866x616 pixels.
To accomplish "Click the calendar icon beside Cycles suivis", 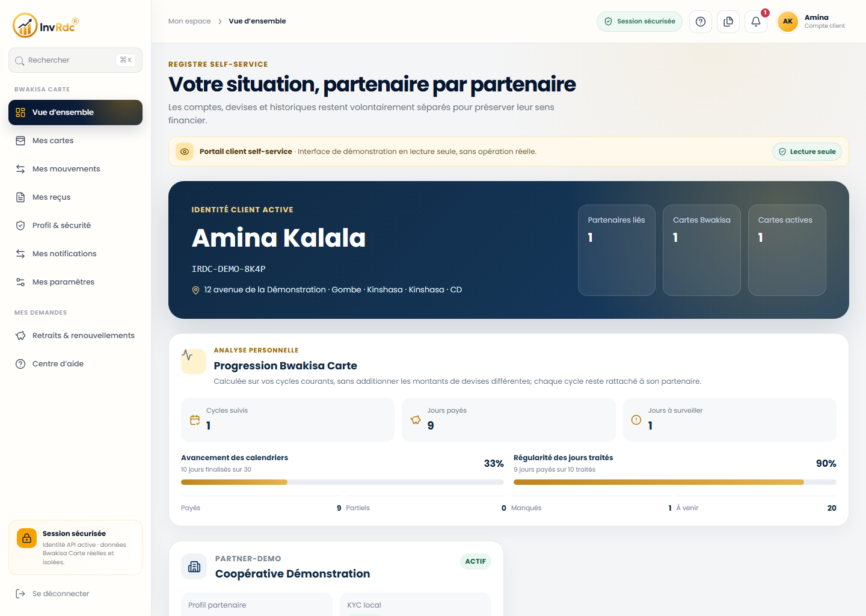I will (195, 420).
